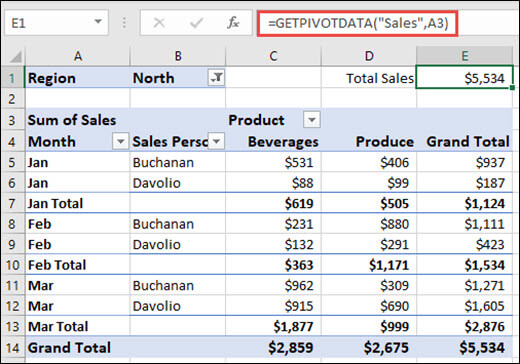520x364 pixels.
Task: Select row 2 header
Action: (x=13, y=99)
